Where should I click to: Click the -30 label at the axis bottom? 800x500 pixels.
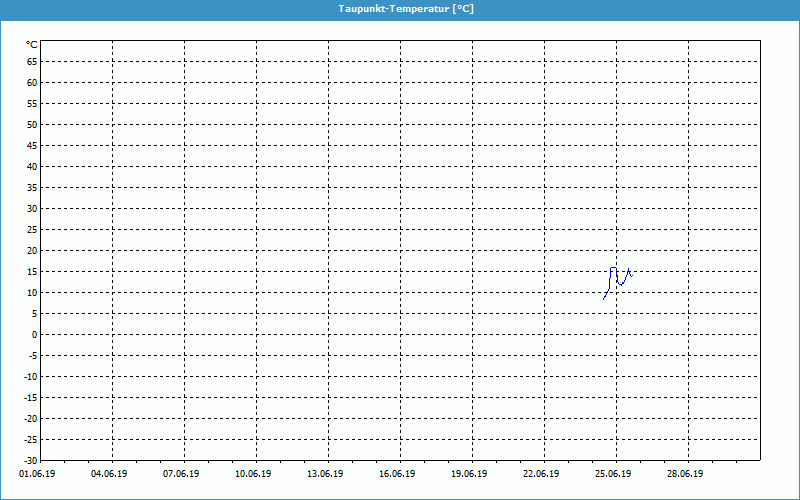(30, 460)
